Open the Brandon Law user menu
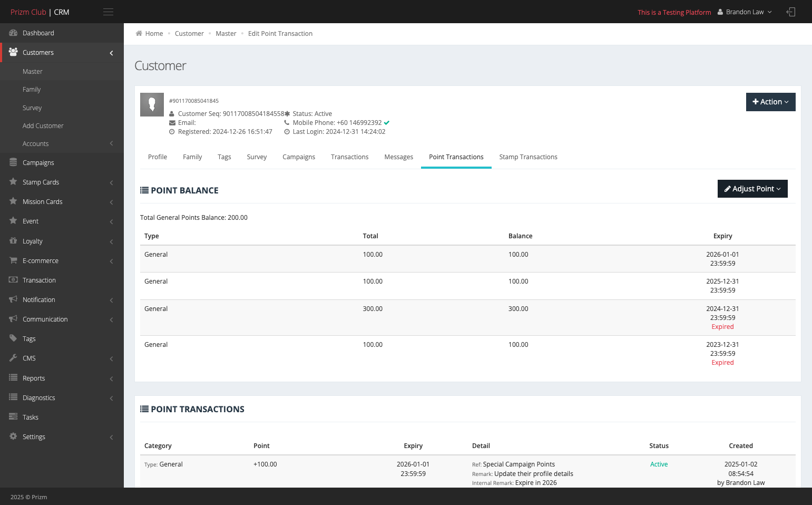This screenshot has width=812, height=505. coord(745,12)
